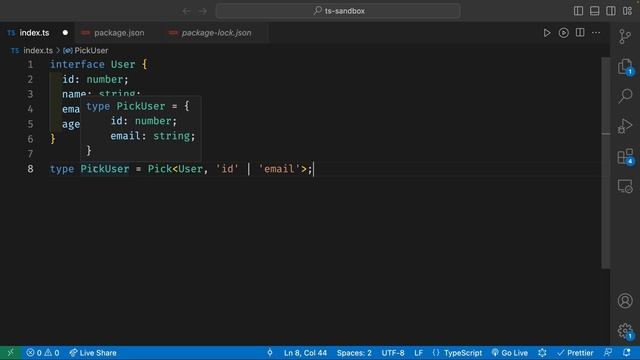The width and height of the screenshot is (640, 360).
Task: Open the Customize Layout menu
Action: tap(627, 11)
